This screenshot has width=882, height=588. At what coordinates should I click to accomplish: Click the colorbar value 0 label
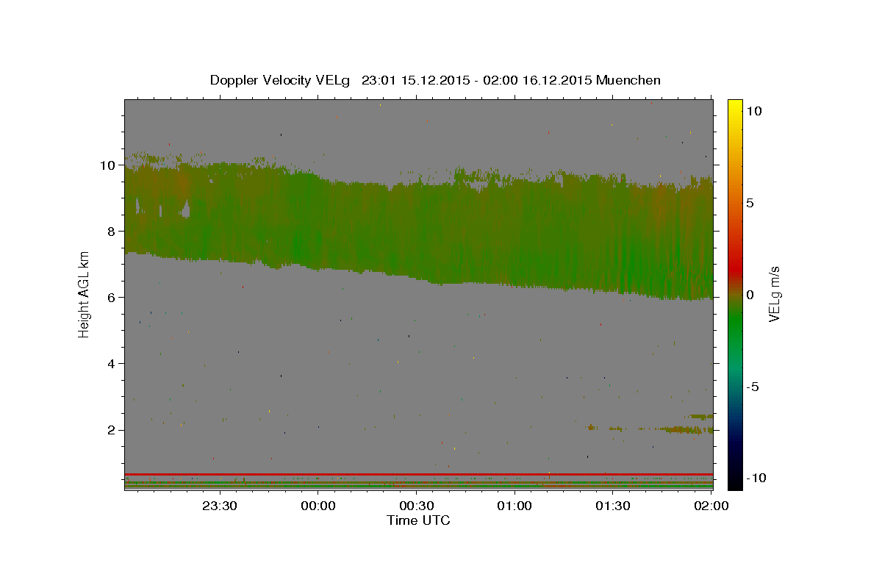749,295
